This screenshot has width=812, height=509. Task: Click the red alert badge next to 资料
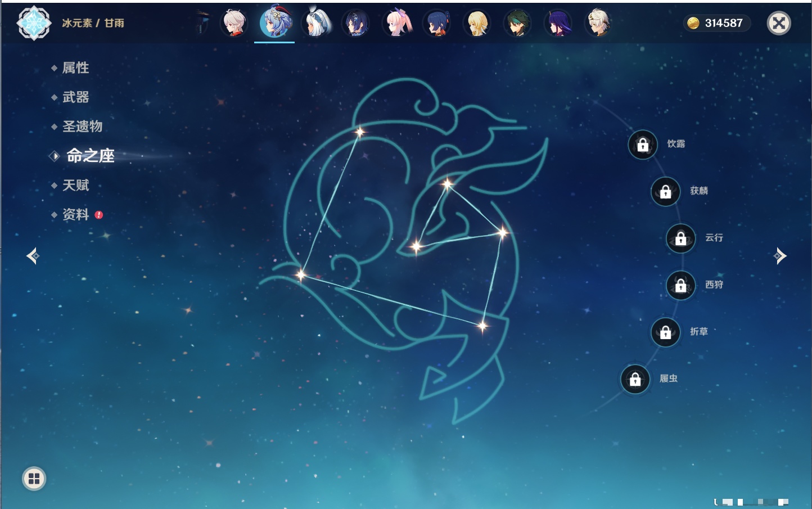click(x=99, y=214)
